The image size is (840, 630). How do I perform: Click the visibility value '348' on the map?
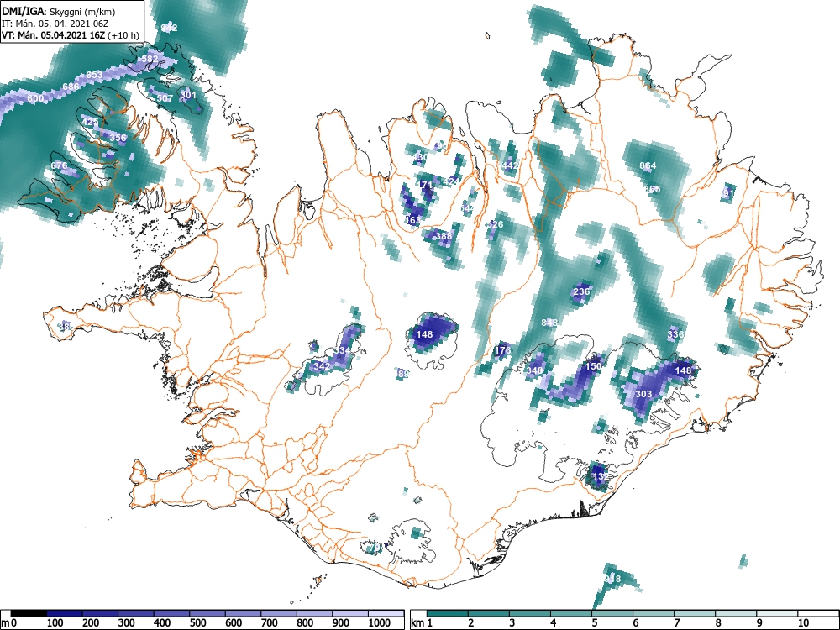click(534, 370)
